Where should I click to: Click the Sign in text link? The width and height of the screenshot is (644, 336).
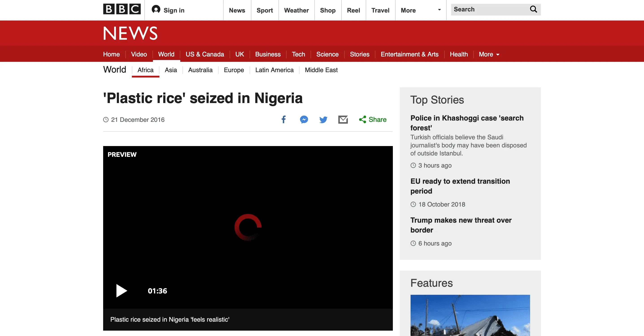pyautogui.click(x=174, y=10)
